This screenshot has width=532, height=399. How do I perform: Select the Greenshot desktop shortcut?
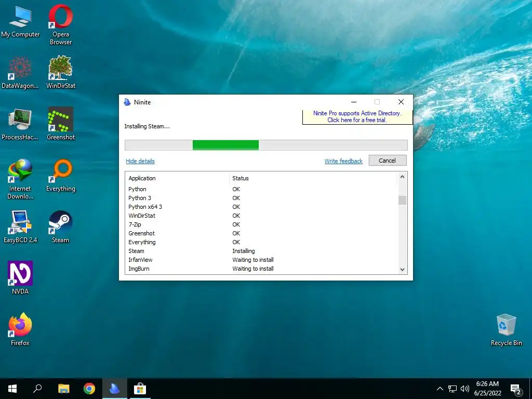[x=61, y=124]
